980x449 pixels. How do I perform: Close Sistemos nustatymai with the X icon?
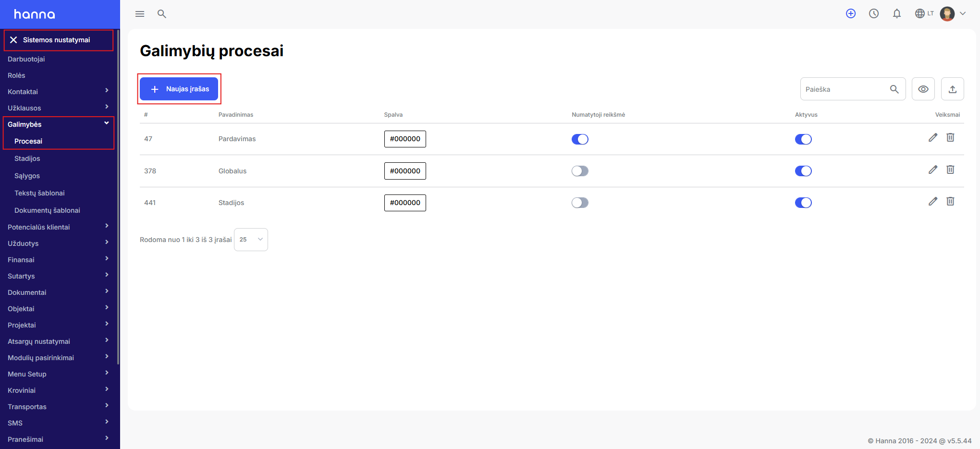[13, 40]
